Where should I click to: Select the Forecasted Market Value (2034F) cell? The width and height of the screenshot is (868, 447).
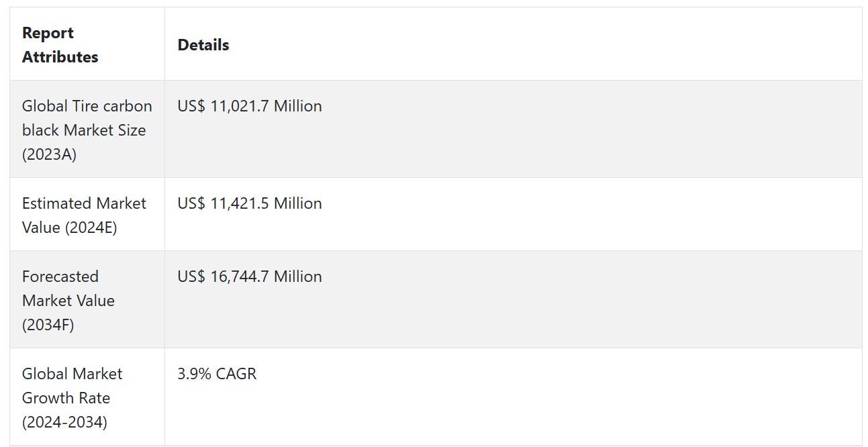pos(87,300)
